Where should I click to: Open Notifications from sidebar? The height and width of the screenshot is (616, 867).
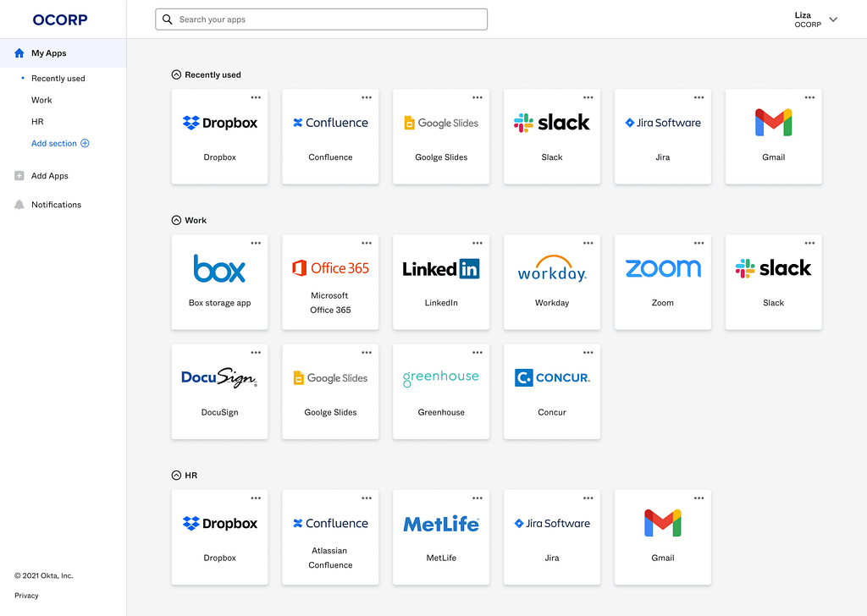click(x=57, y=205)
